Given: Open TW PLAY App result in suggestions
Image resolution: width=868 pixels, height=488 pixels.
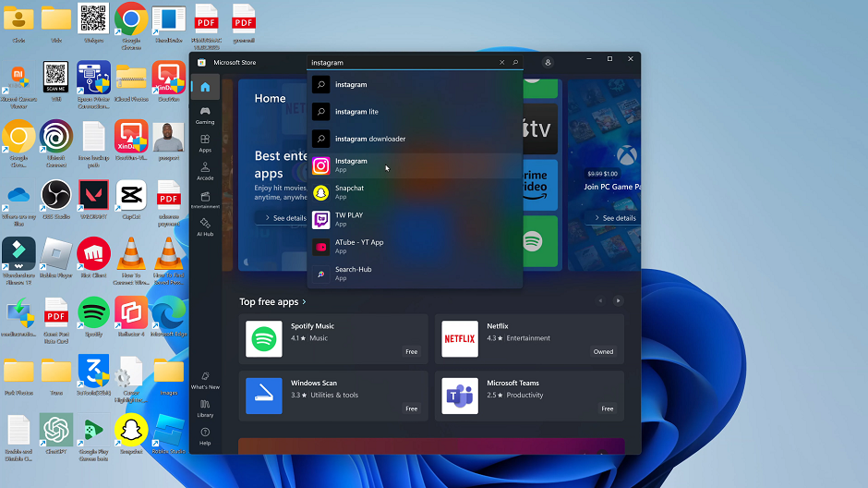Looking at the screenshot, I should [x=415, y=220].
